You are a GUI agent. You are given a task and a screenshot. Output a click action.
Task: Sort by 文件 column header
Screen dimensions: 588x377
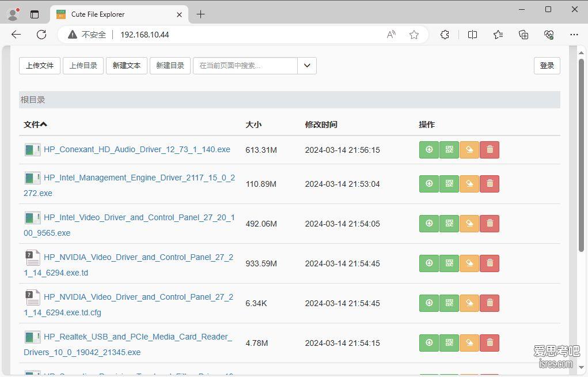(x=35, y=125)
